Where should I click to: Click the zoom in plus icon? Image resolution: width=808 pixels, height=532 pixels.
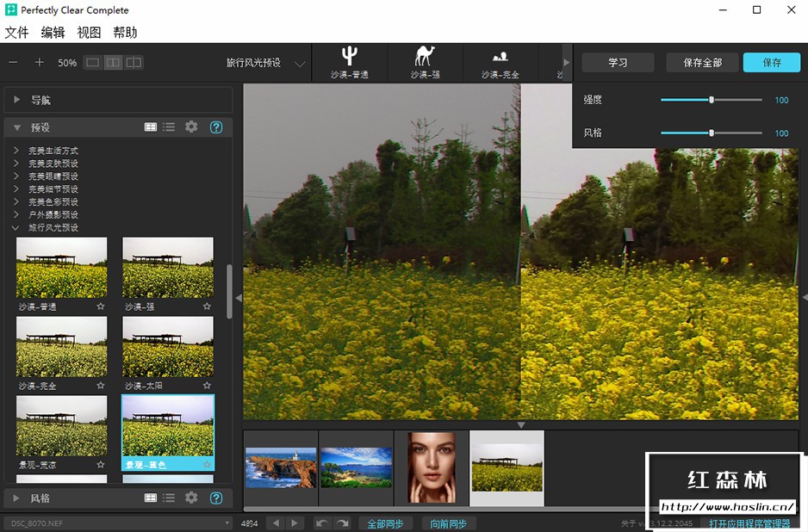[39, 63]
